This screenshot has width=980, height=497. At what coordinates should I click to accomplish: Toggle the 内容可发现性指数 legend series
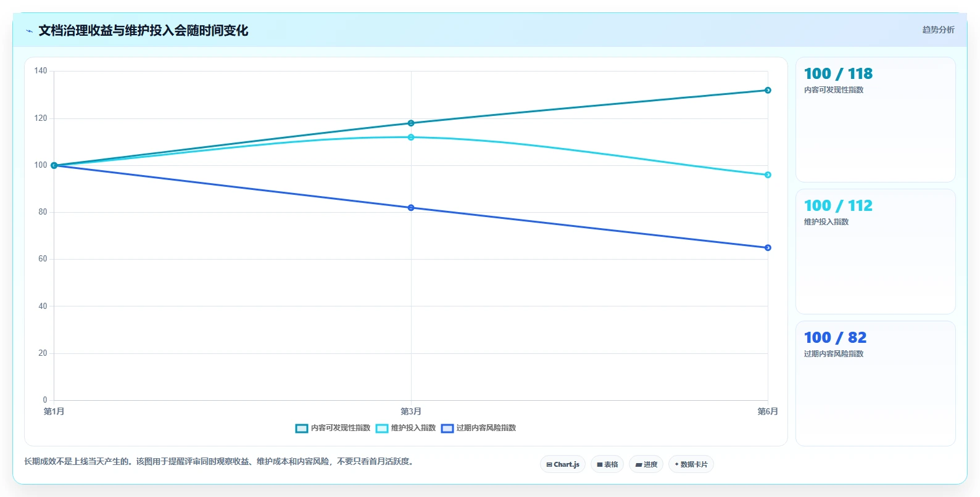[333, 428]
